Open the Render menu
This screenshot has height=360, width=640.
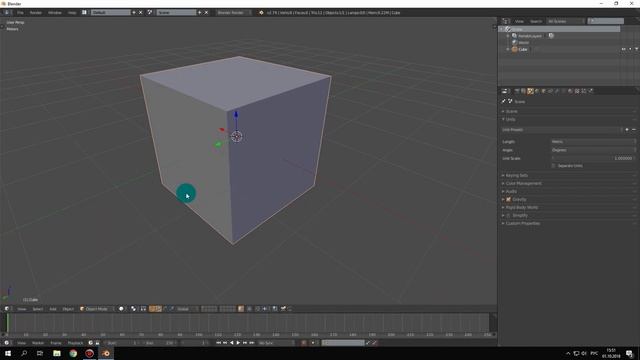(36, 13)
